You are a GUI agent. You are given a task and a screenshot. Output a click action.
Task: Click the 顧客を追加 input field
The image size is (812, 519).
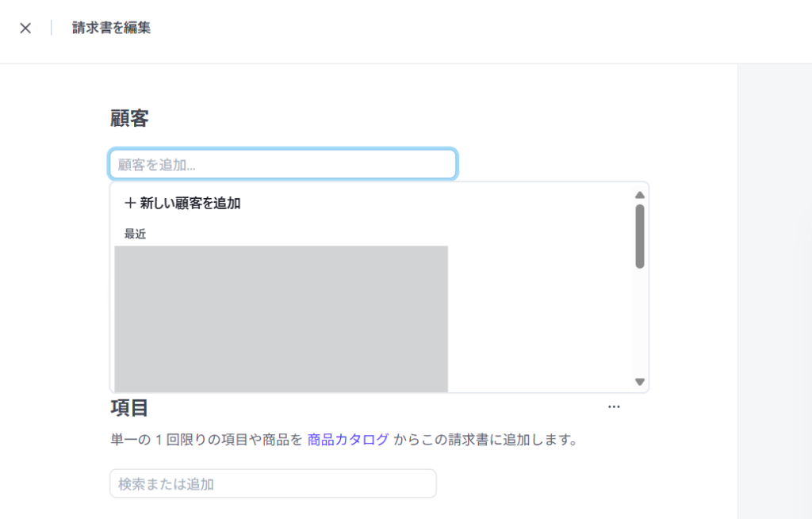tap(283, 165)
